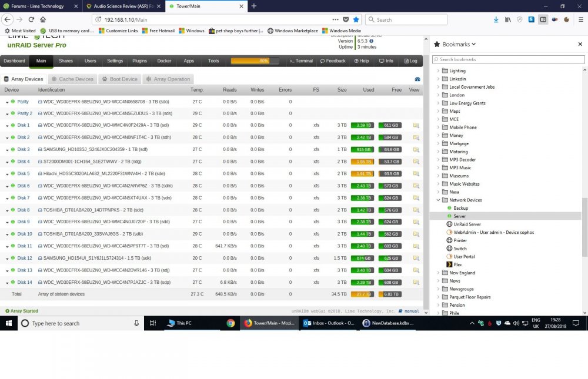Open system Info panel

click(386, 61)
